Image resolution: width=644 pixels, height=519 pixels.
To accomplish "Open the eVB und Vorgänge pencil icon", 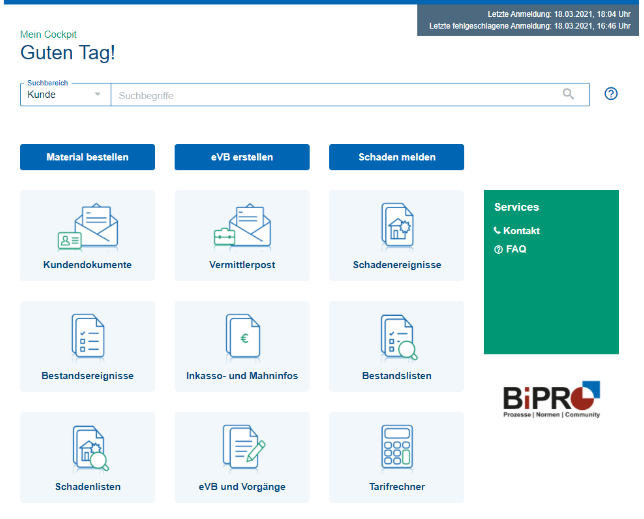I will point(242,448).
